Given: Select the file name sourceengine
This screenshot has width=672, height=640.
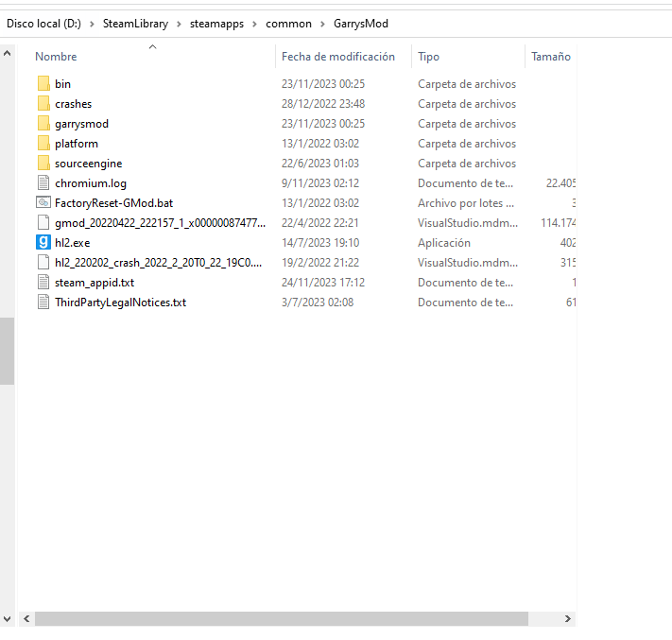Looking at the screenshot, I should coord(88,164).
